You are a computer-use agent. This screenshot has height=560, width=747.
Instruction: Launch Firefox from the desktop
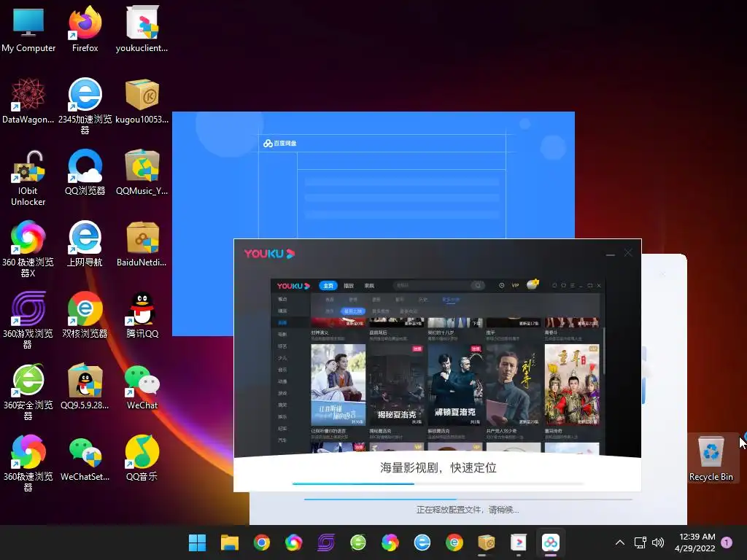click(85, 29)
